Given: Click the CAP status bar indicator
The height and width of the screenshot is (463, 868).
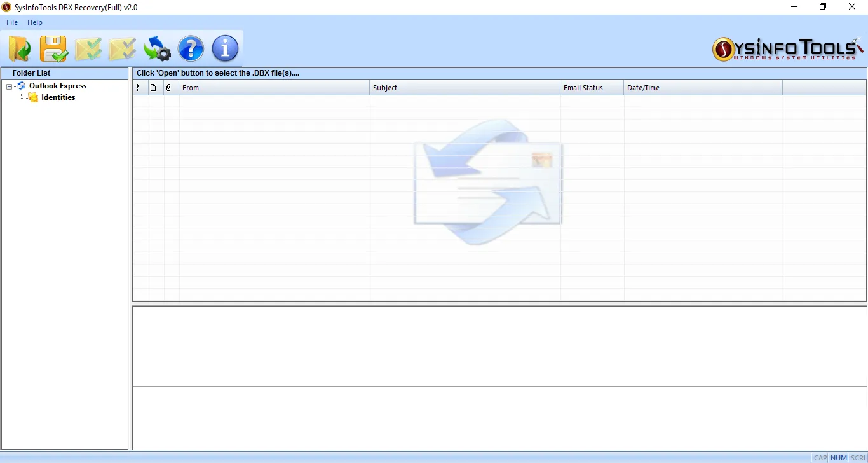Looking at the screenshot, I should 820,458.
